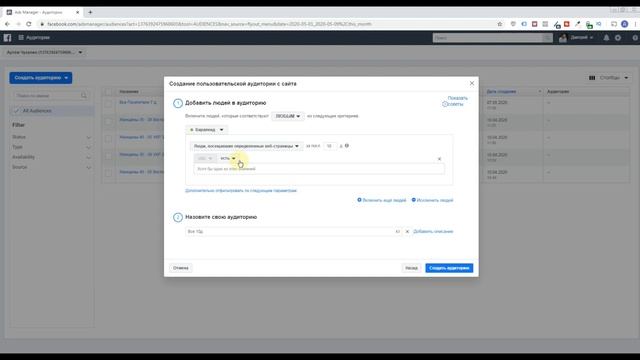The image size is (640, 360).
Task: Open the cast screen icon in browser toolbar
Action: point(613,24)
